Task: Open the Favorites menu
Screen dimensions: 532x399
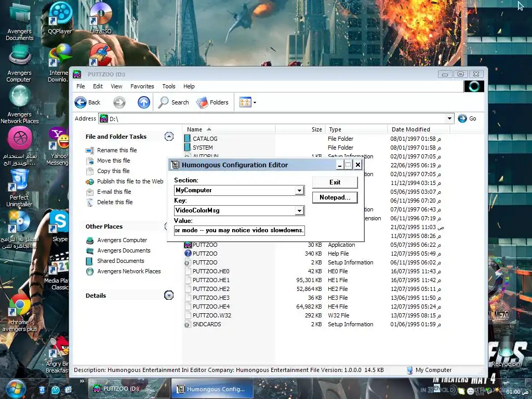Action: point(142,86)
